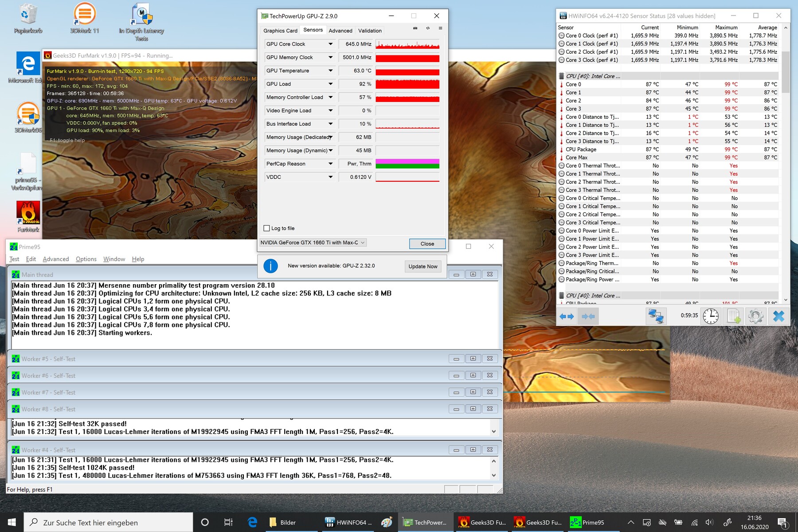Image resolution: width=798 pixels, height=532 pixels.
Task: Open the Prime95 Edit menu
Action: click(31, 259)
